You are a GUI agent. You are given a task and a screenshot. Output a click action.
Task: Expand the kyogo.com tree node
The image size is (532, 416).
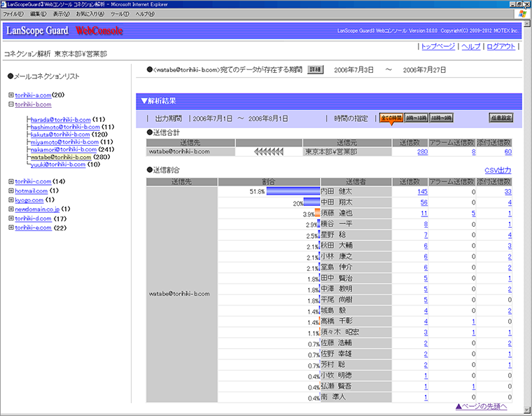[11, 200]
